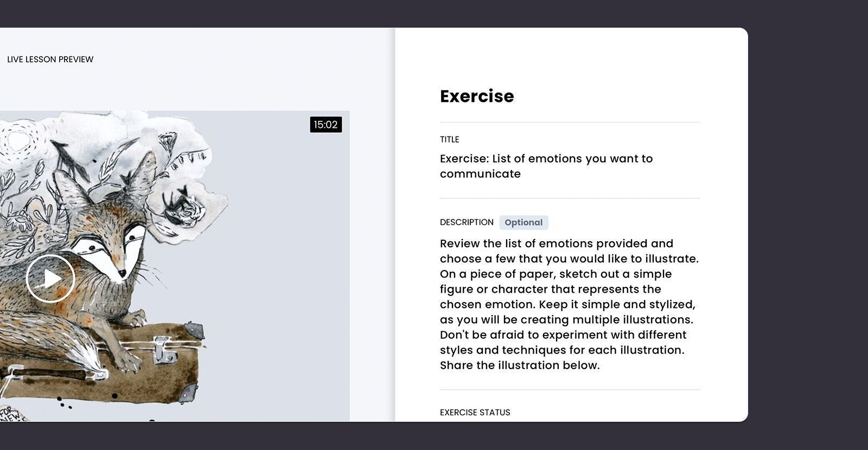Click the 'Exercise: List of emotions' line
The width and height of the screenshot is (868, 450).
pos(546,159)
